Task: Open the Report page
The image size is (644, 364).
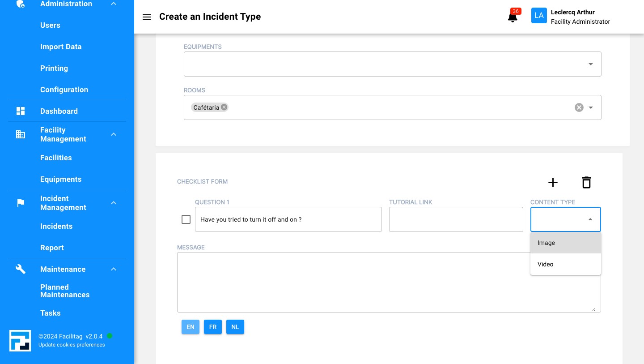Action: 52,248
